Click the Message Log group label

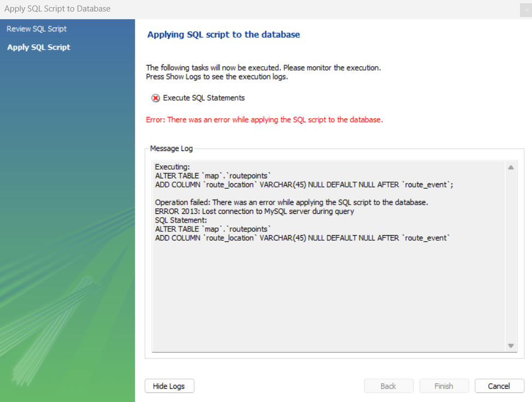tap(171, 148)
